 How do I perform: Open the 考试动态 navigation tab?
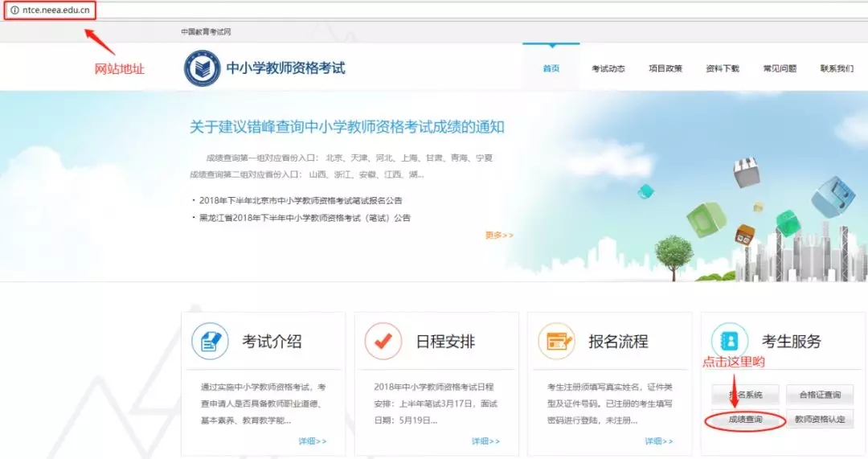pyautogui.click(x=608, y=68)
